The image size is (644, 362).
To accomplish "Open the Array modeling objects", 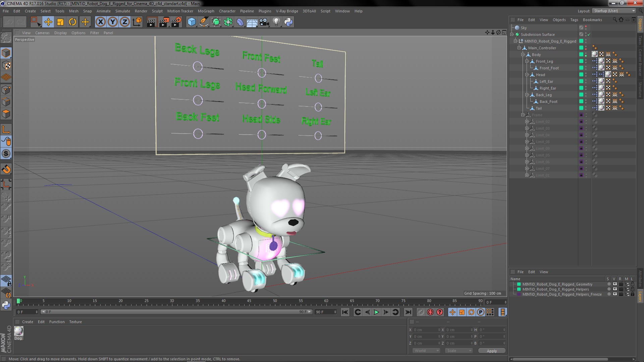I will coord(228,22).
